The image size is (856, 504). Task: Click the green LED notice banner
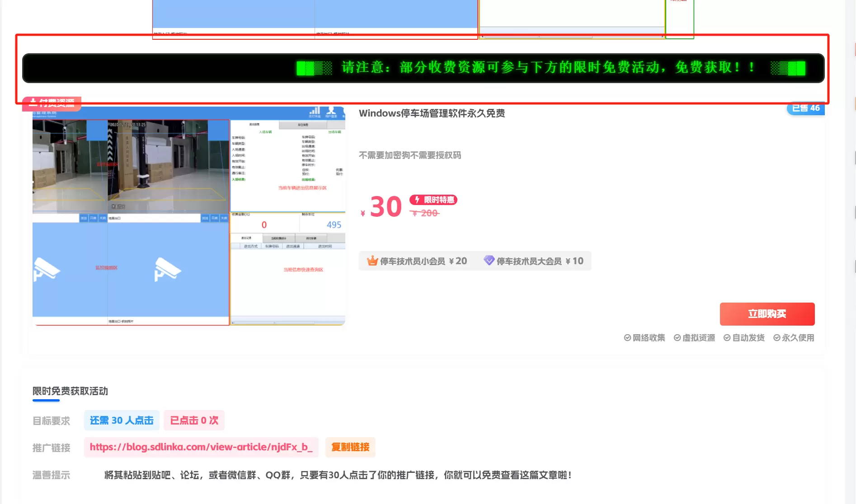[423, 68]
